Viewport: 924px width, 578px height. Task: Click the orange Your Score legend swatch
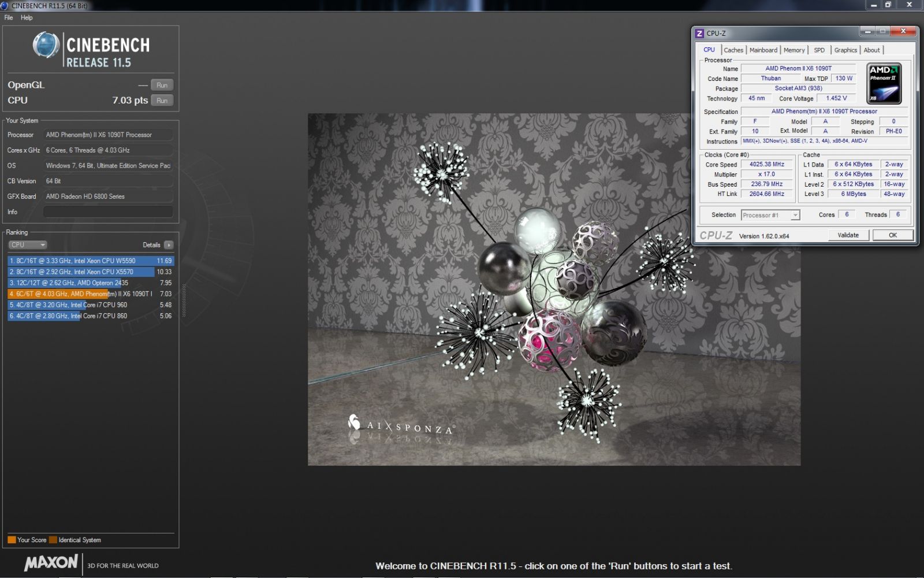[12, 540]
